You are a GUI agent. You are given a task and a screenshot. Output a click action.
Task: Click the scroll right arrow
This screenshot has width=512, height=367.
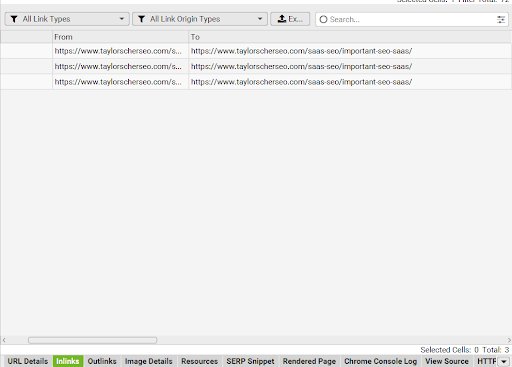tap(509, 340)
